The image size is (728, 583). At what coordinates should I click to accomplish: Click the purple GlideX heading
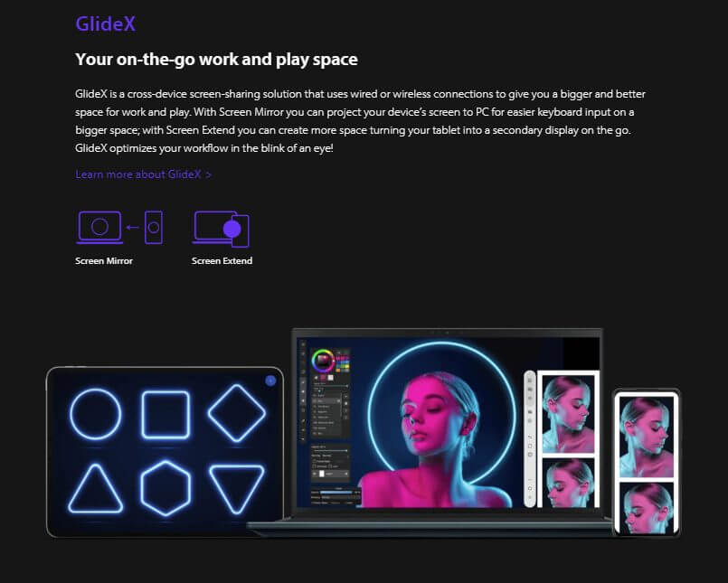tap(106, 24)
